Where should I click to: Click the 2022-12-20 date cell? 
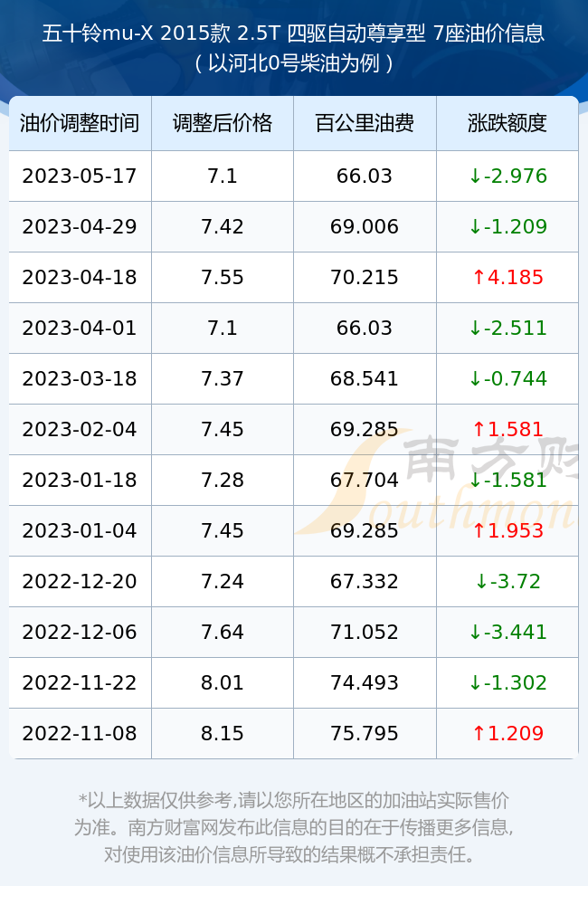[x=80, y=582]
